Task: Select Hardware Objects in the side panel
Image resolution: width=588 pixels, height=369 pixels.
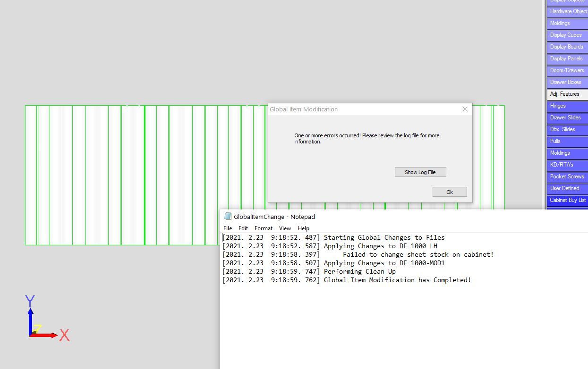Action: [568, 11]
